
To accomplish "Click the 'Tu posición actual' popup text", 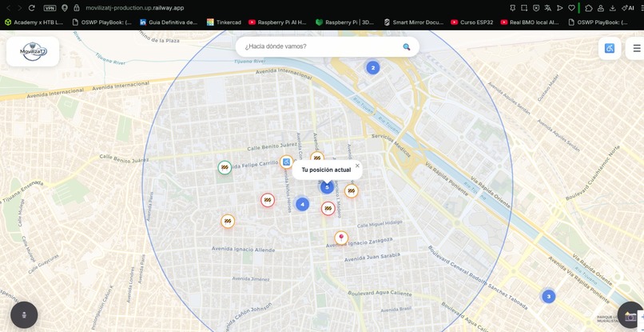I will click(x=326, y=170).
